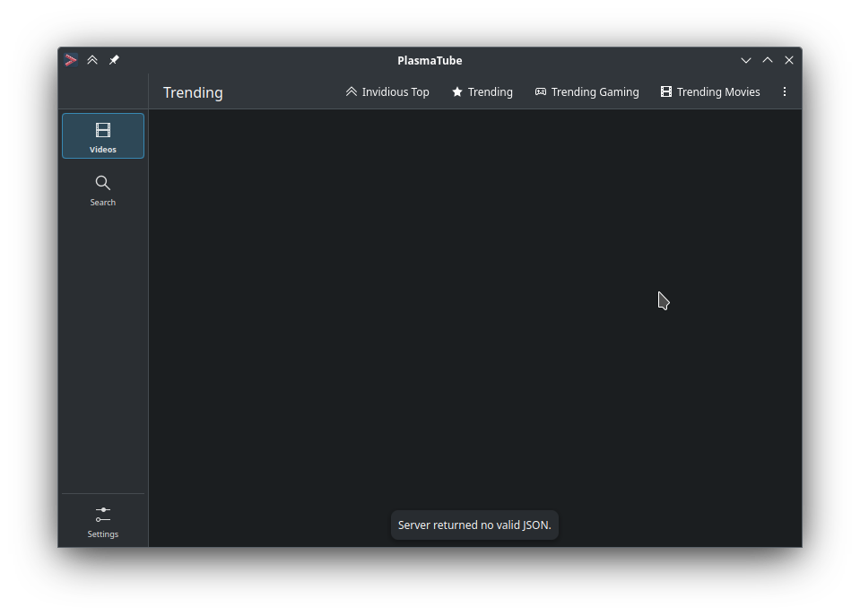
Task: Dismiss the 'Server returned no valid JSON' notification
Action: click(474, 525)
